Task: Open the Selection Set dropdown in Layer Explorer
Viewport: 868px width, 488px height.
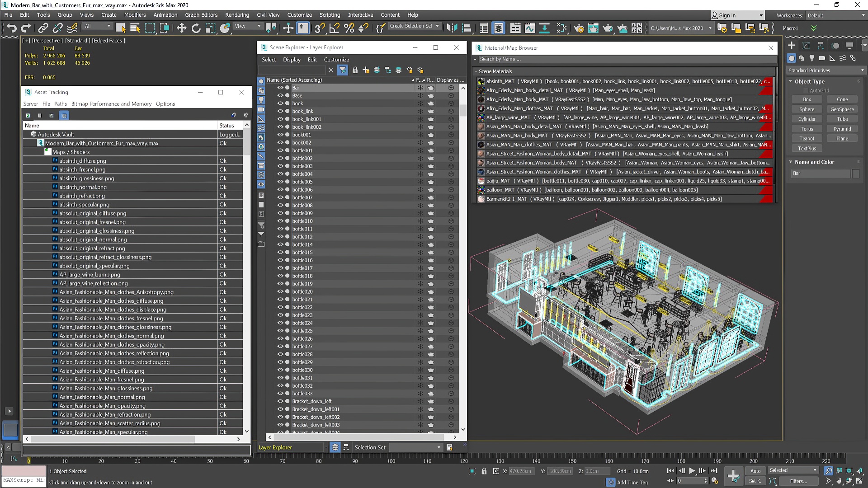Action: click(415, 447)
